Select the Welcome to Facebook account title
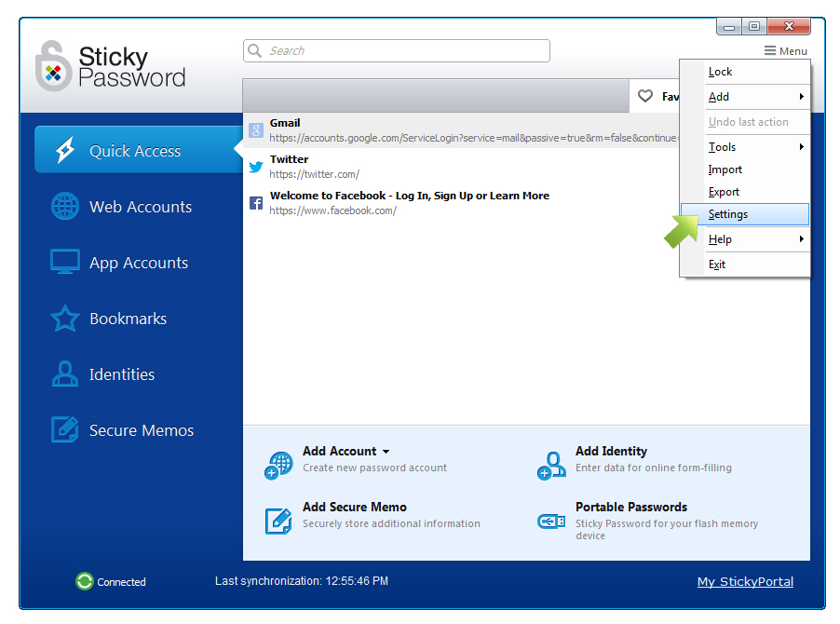Viewport: 840px width, 624px height. [x=409, y=196]
